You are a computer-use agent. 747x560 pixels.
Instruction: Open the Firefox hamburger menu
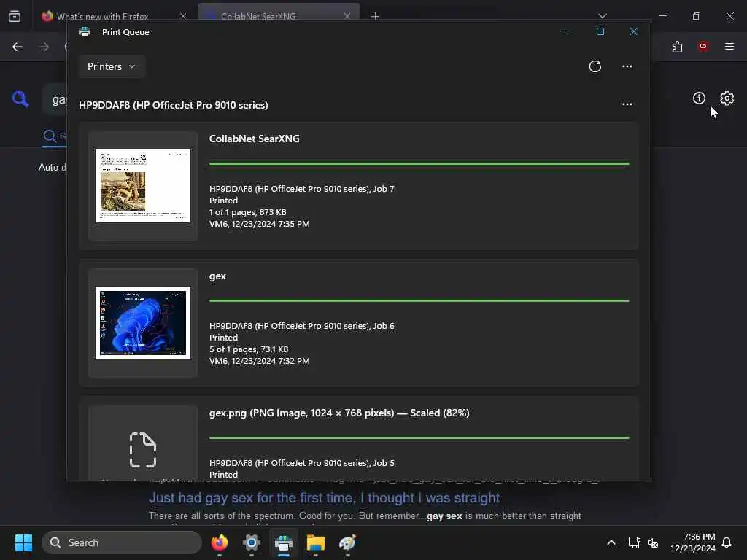tap(729, 46)
